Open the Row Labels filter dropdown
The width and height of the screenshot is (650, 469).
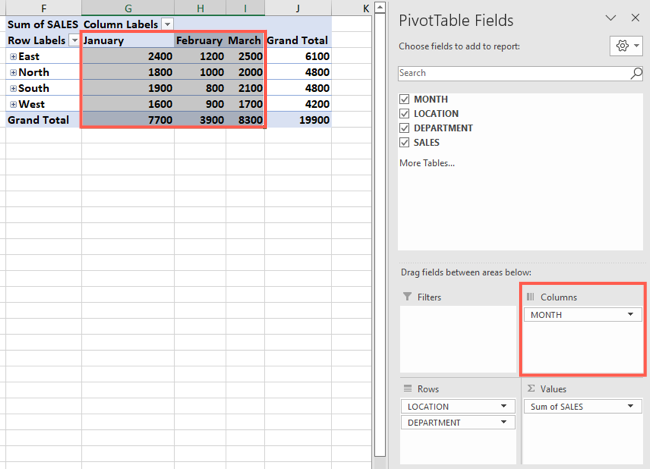(74, 40)
